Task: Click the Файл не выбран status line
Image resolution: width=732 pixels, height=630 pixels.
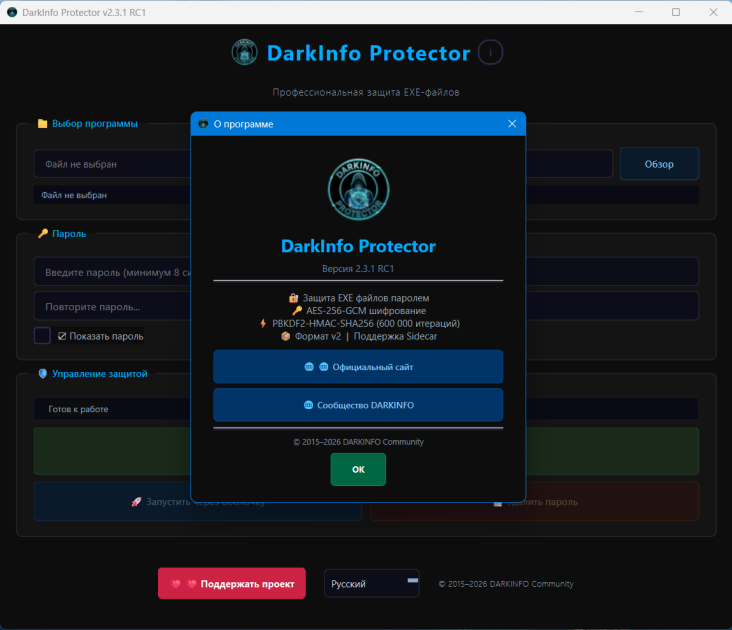Action: tap(366, 195)
